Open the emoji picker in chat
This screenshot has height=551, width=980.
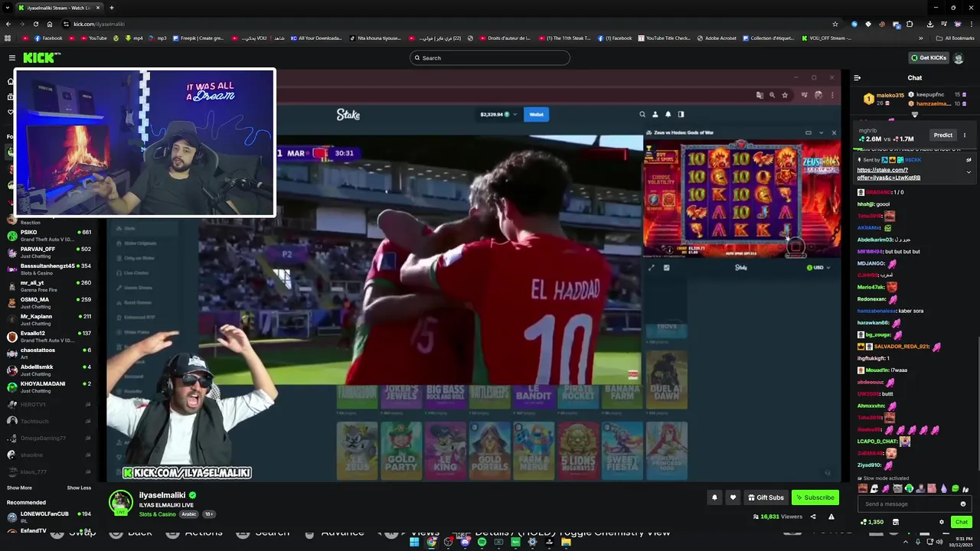(963, 504)
